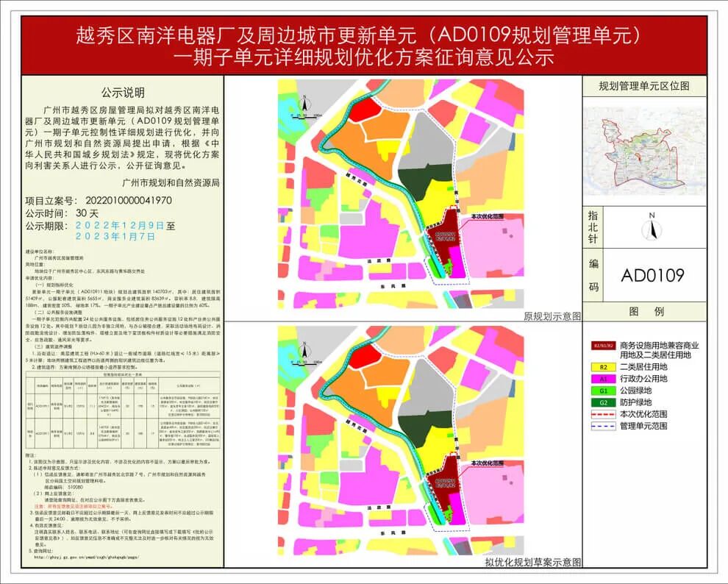Click the red dashed 本次优化范围 legend symbol
This screenshot has height=584, width=728.
pyautogui.click(x=603, y=413)
